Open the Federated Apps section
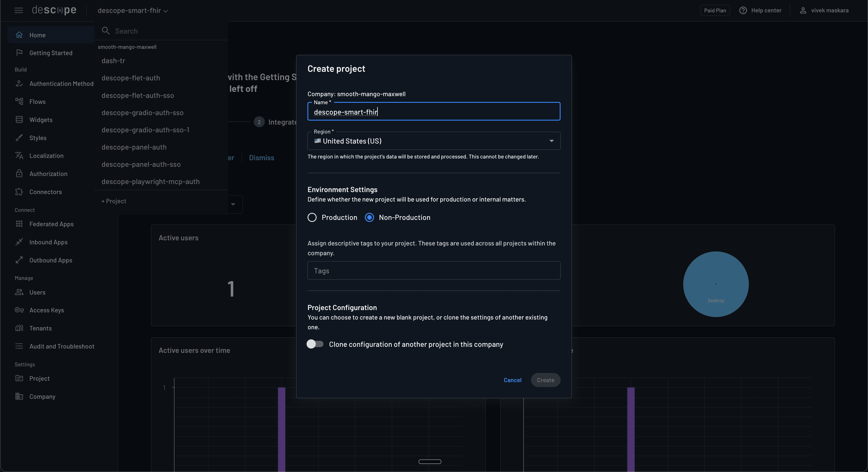 pos(51,224)
